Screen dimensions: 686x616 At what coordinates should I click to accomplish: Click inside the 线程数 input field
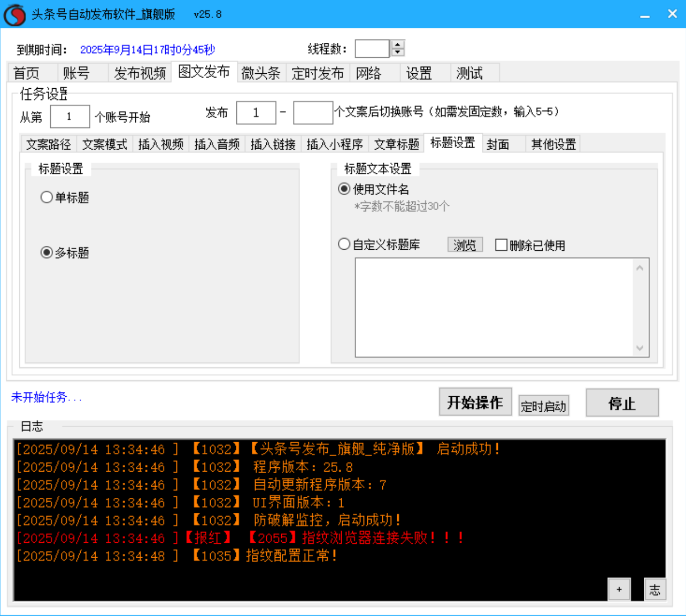(372, 48)
